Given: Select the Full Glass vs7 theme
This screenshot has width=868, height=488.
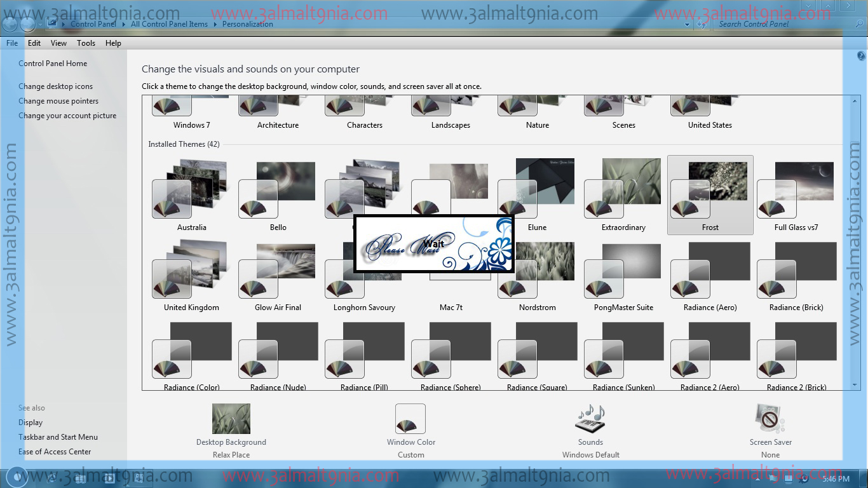Looking at the screenshot, I should pyautogui.click(x=796, y=195).
